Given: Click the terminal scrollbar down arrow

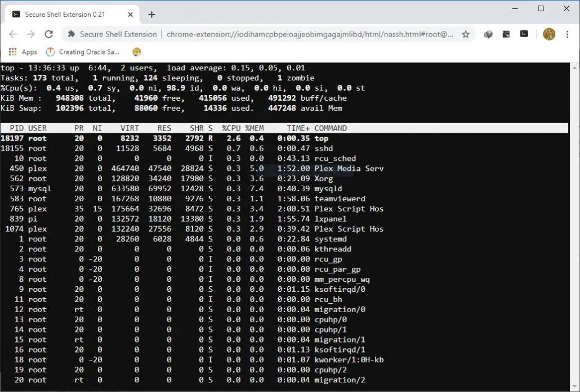Looking at the screenshot, I should pyautogui.click(x=574, y=386).
